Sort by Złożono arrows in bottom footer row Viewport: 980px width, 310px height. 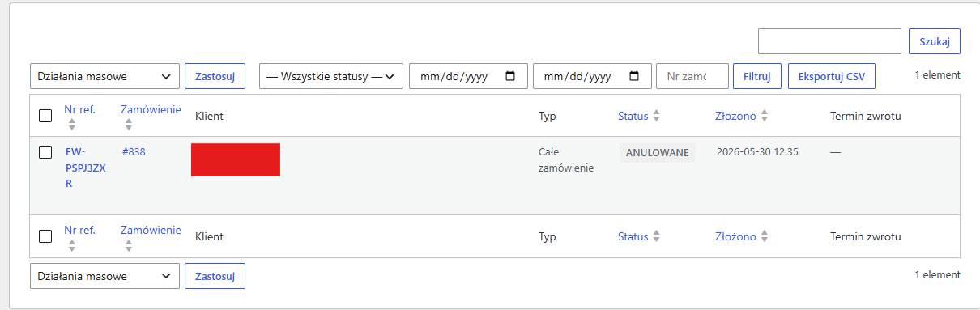coord(765,236)
